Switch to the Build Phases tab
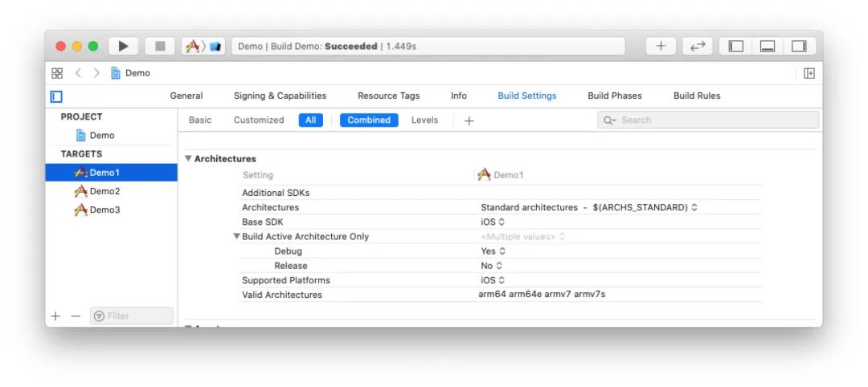The width and height of the screenshot is (868, 387). 614,96
